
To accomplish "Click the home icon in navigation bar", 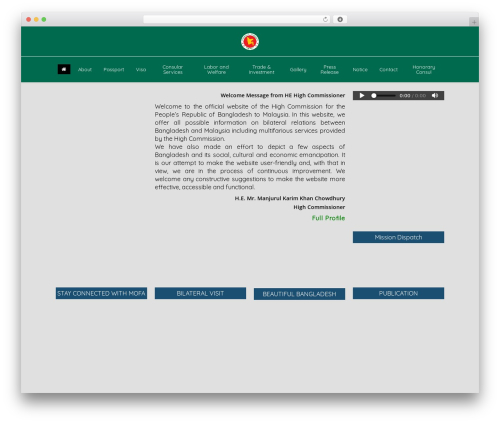I will coord(64,69).
